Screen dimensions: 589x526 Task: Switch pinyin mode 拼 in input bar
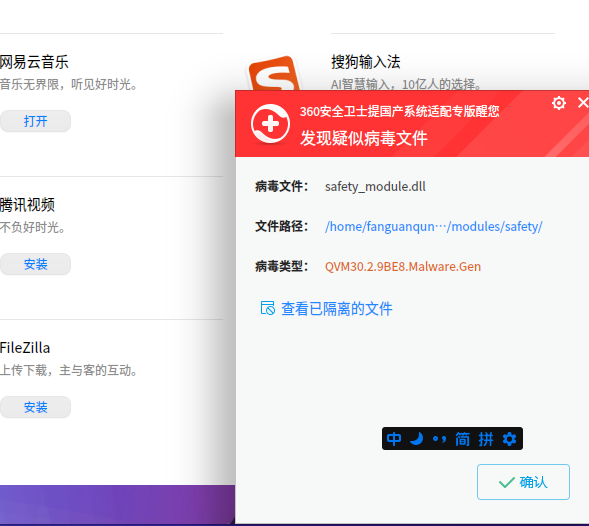pyautogui.click(x=486, y=439)
